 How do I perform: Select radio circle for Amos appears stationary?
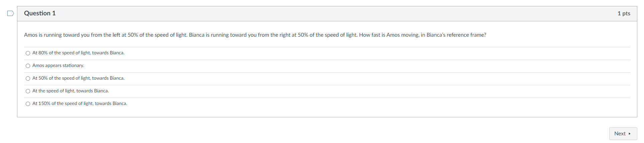click(28, 66)
